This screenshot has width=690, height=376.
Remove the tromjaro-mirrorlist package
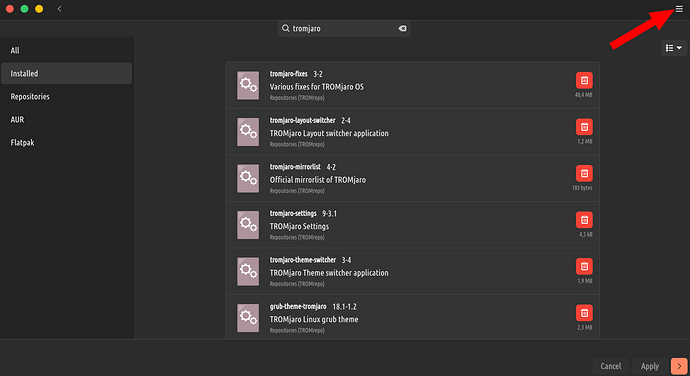(x=584, y=173)
